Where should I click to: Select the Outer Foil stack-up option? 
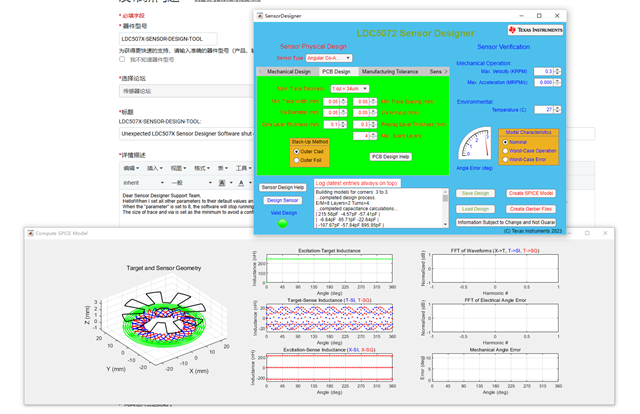(x=297, y=160)
